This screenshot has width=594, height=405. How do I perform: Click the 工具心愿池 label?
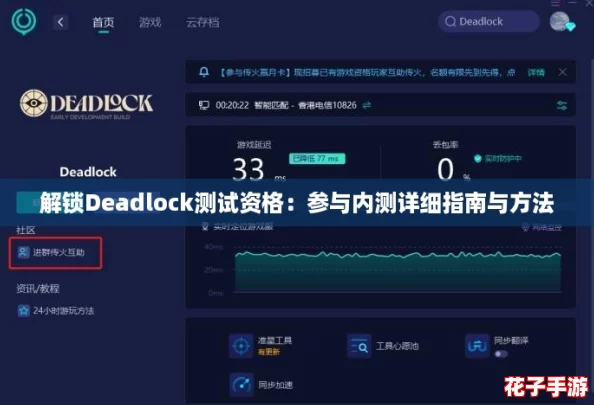tap(397, 346)
